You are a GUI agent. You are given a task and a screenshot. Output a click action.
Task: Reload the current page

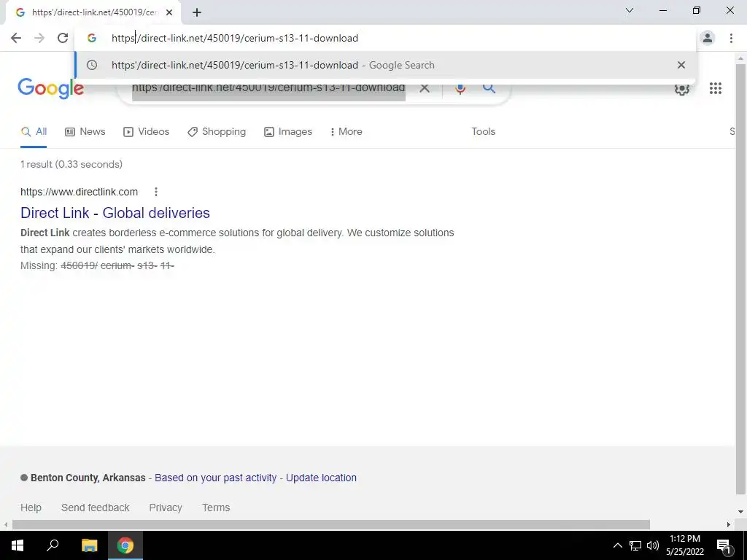[63, 38]
